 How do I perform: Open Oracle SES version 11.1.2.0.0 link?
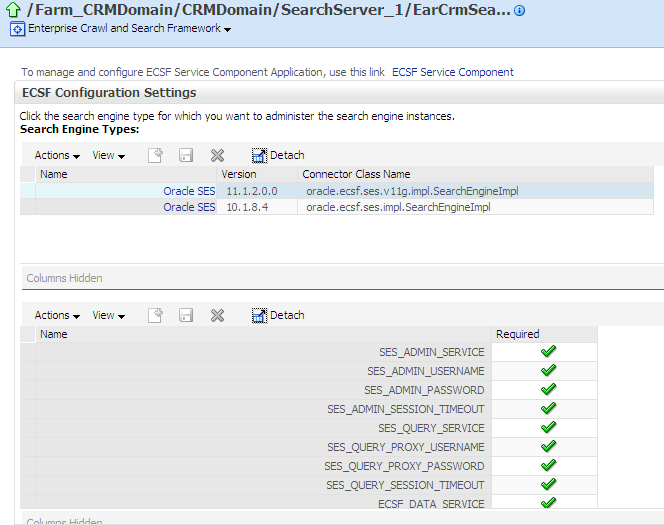(x=189, y=191)
